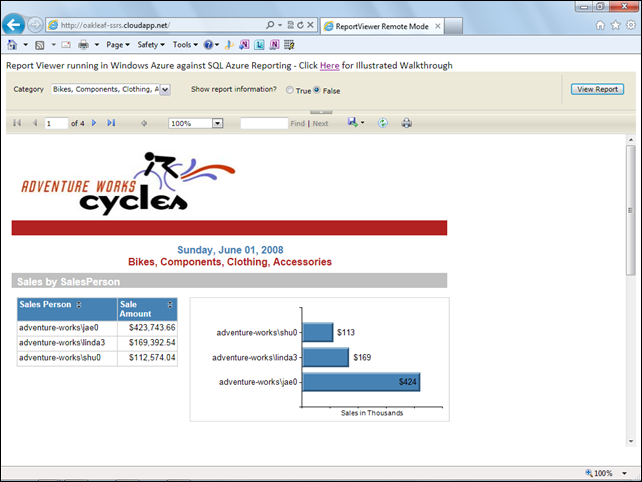Open address bar search dropdown arrow
Viewport: 642px width, 482px height.
(x=280, y=25)
